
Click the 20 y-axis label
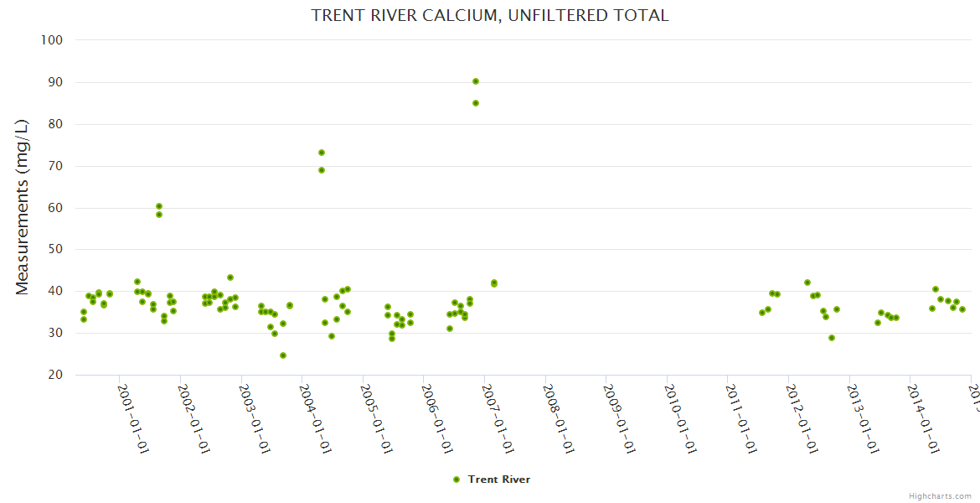(x=55, y=376)
